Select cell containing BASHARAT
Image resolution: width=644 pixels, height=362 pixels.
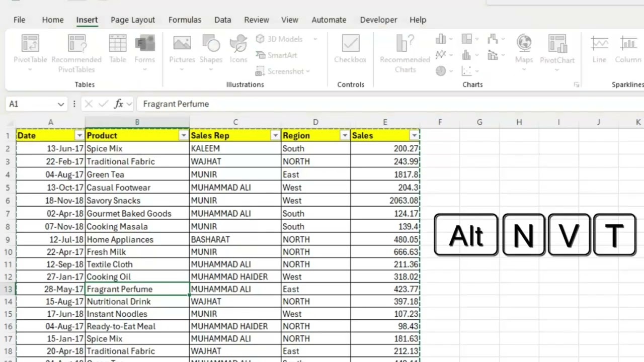pos(235,240)
